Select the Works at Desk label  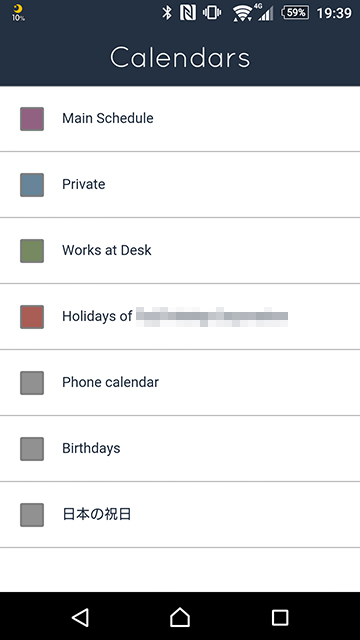(107, 250)
